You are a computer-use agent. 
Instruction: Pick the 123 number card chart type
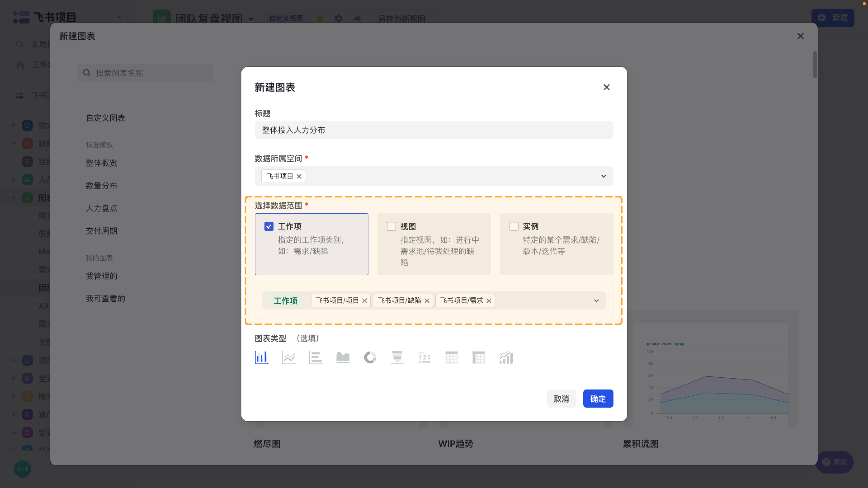[x=425, y=357]
